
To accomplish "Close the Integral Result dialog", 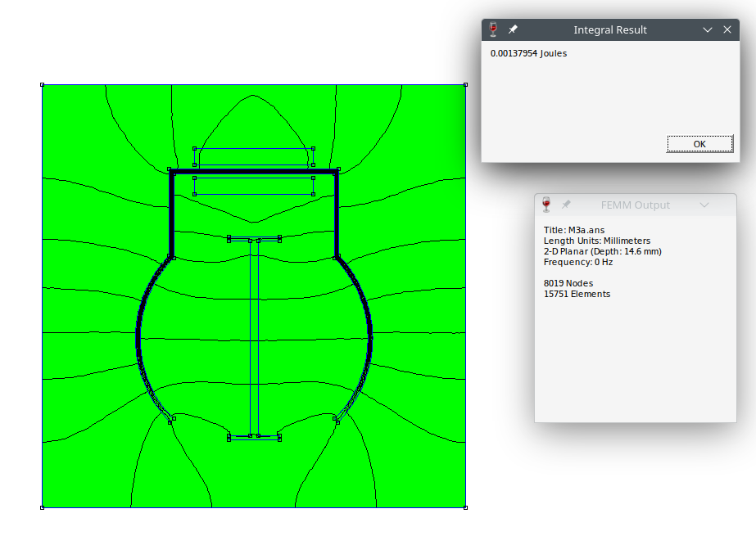I will [x=727, y=29].
